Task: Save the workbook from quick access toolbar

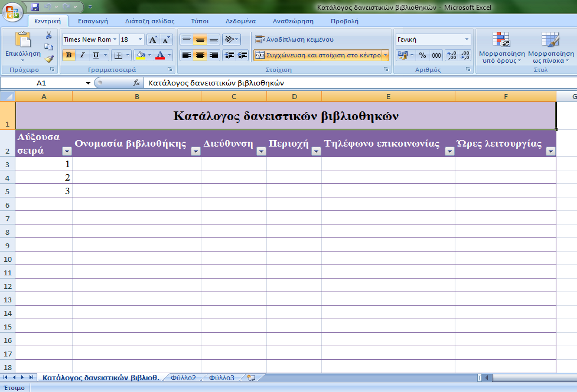Action: pos(35,7)
